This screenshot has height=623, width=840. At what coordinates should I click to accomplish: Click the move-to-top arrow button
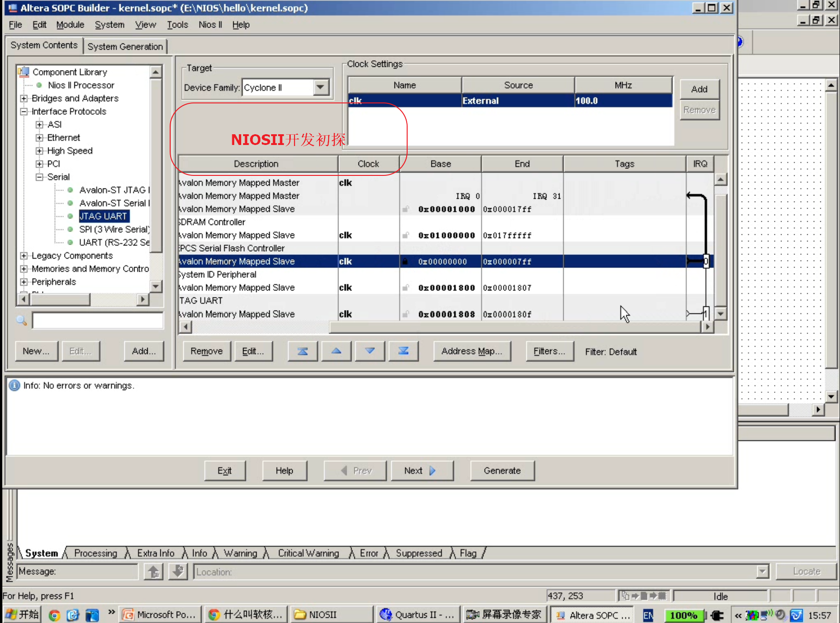pos(302,351)
